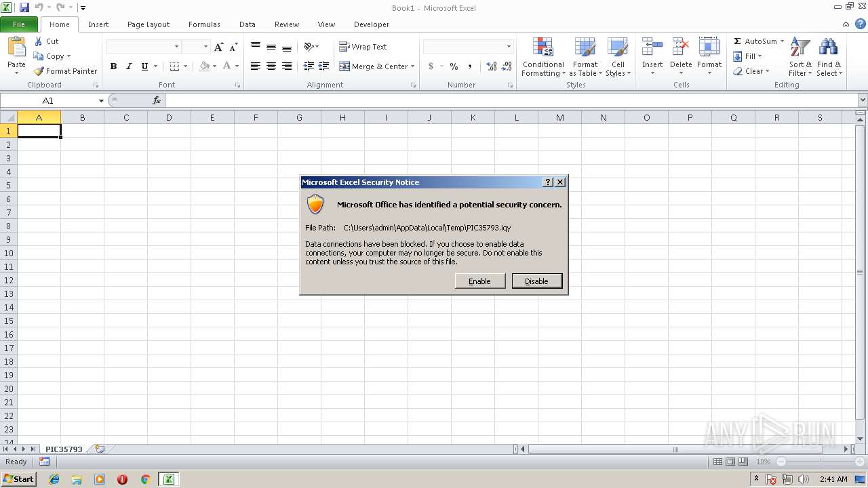
Task: Toggle Align Text Right
Action: pyautogui.click(x=287, y=66)
